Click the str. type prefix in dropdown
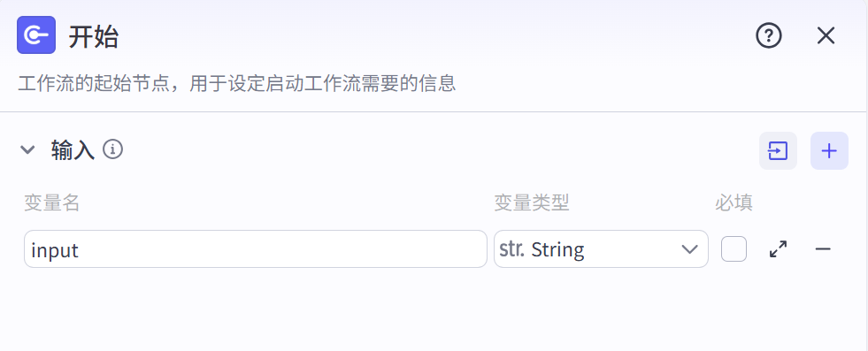 512,249
